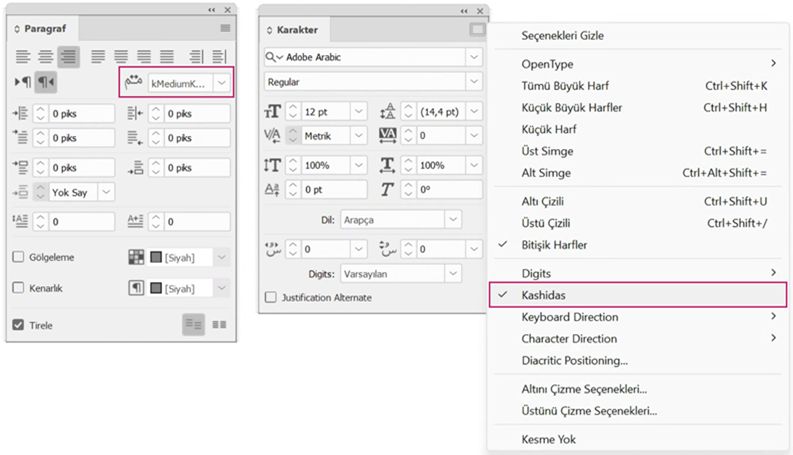Click the align to baseline grid icon
This screenshot has width=793, height=455.
click(218, 325)
